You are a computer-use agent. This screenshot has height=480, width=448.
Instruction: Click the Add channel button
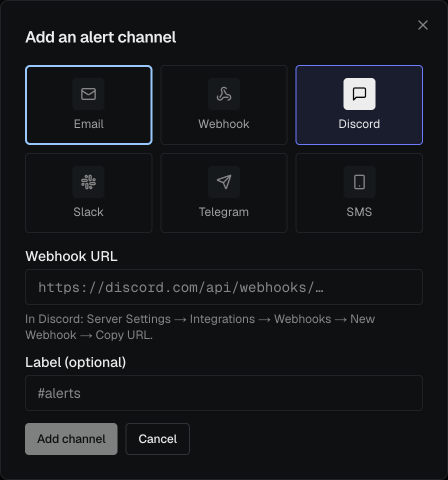(x=71, y=439)
